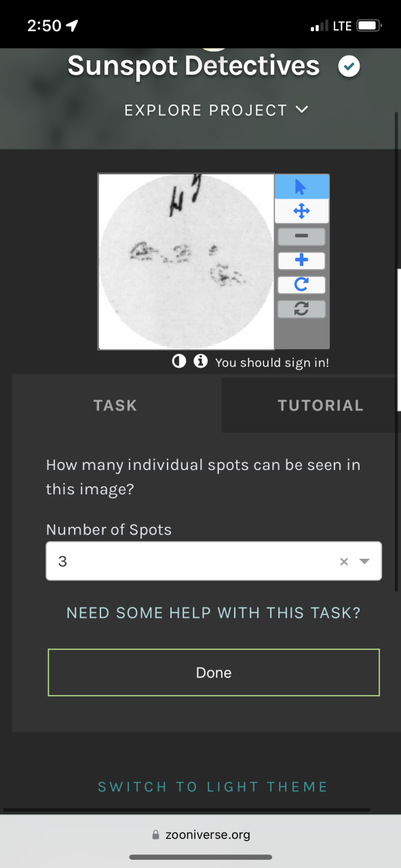Select the pointer annotate tool
The image size is (401, 868).
pyautogui.click(x=301, y=187)
